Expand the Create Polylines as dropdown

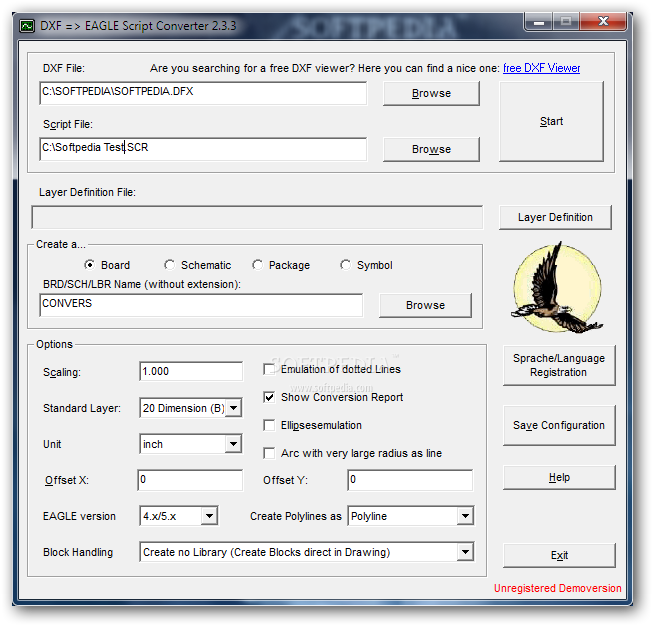tap(465, 516)
